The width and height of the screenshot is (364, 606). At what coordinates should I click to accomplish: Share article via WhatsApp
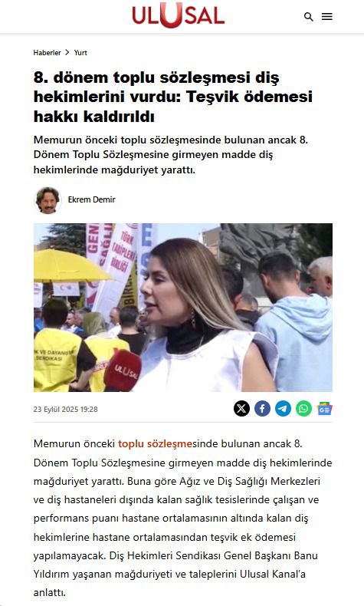(303, 409)
